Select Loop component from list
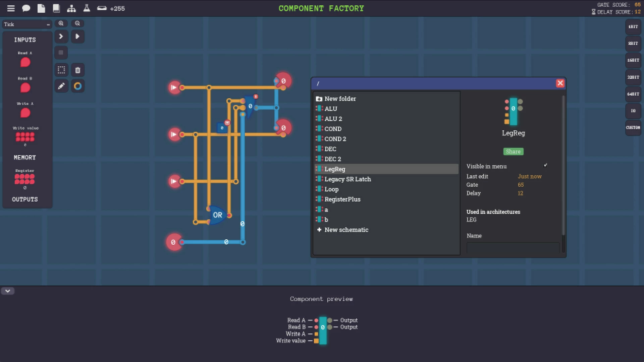The height and width of the screenshot is (362, 644). [331, 189]
